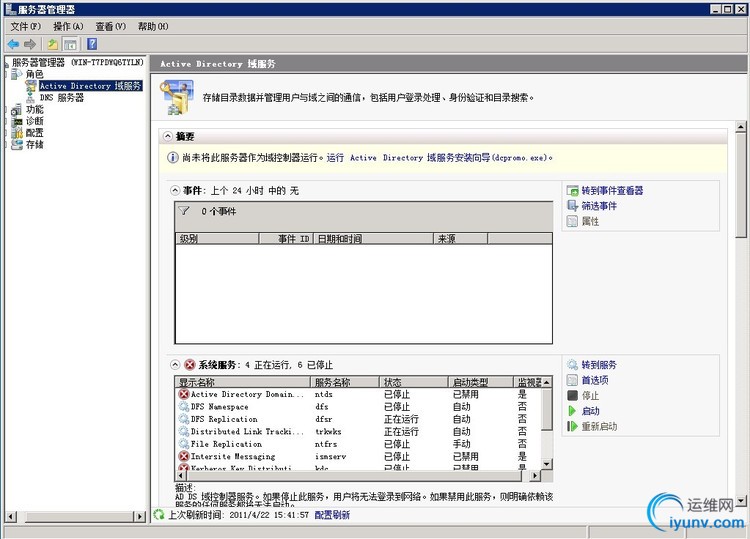Expand the 存储 tree node
750x539 pixels.
pyautogui.click(x=7, y=144)
